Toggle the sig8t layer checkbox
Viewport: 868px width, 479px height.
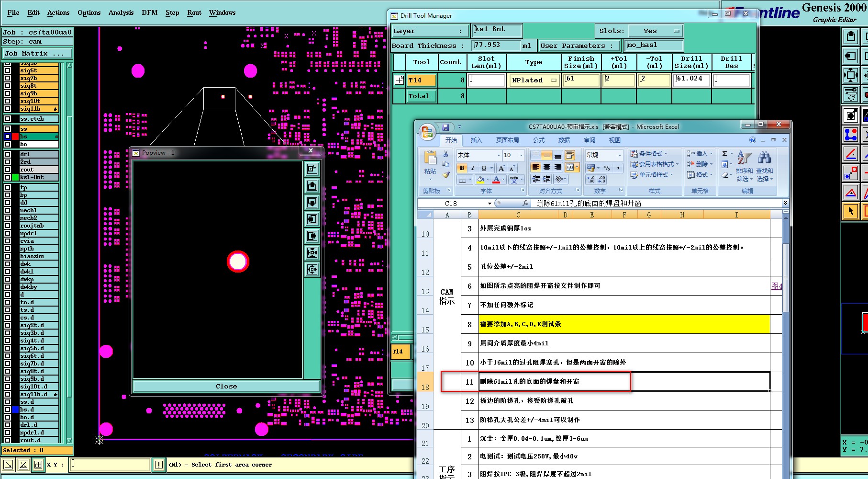[x=8, y=86]
